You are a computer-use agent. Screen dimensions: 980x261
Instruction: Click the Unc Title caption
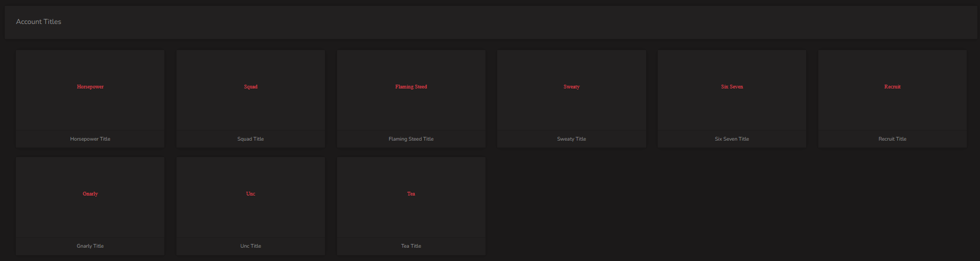coord(250,246)
